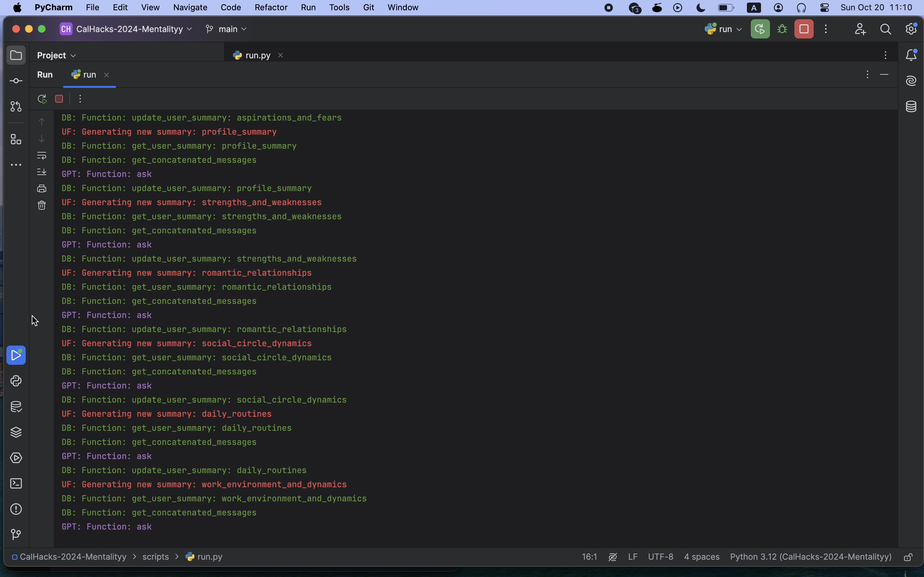Toggle soft-wrap in the console output
The image size is (924, 577).
(x=42, y=155)
